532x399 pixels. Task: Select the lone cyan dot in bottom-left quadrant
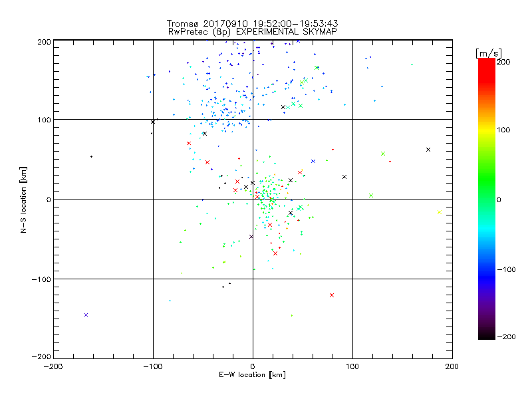point(170,301)
